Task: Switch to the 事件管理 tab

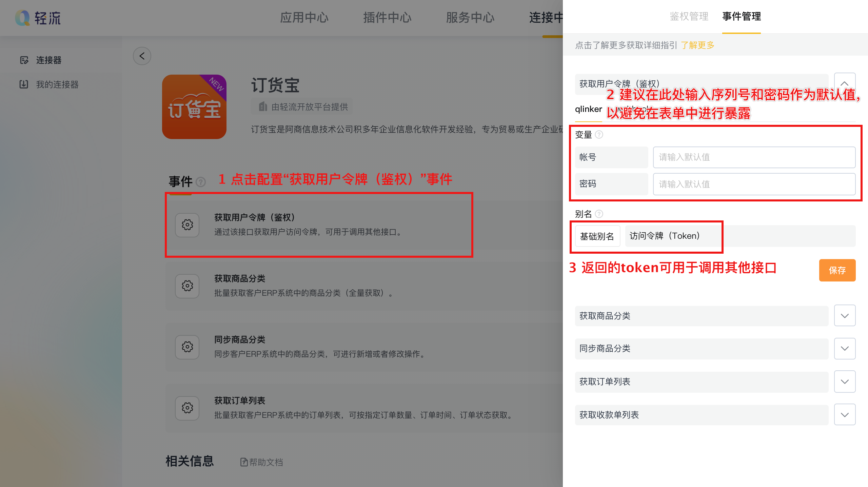Action: (x=742, y=16)
